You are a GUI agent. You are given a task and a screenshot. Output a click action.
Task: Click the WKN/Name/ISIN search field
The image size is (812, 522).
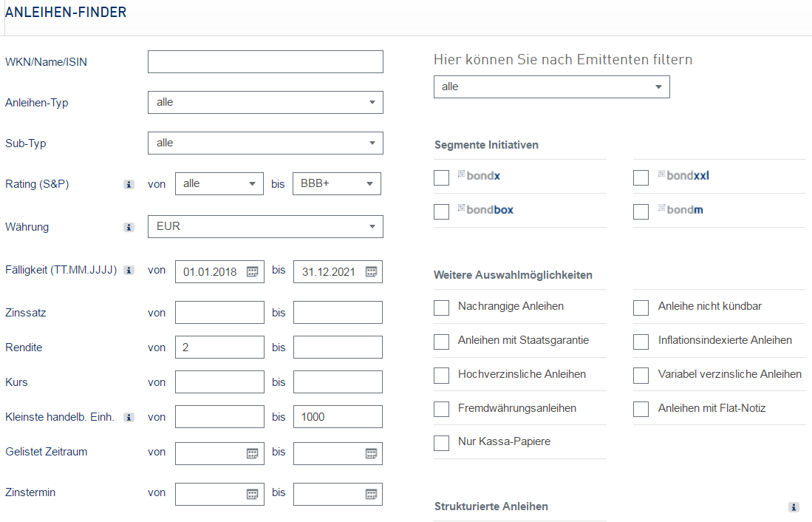(265, 62)
